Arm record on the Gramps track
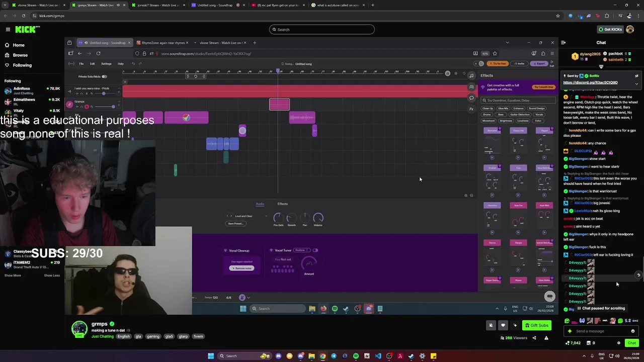 (x=87, y=107)
